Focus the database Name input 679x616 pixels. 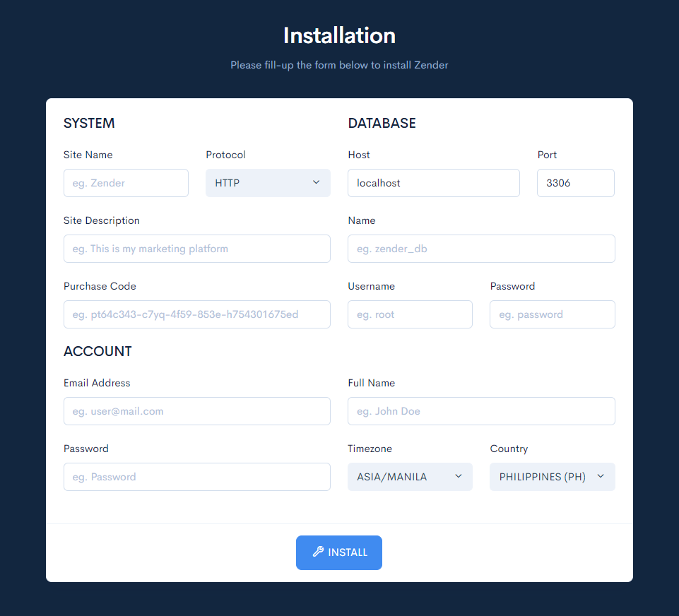tap(481, 249)
